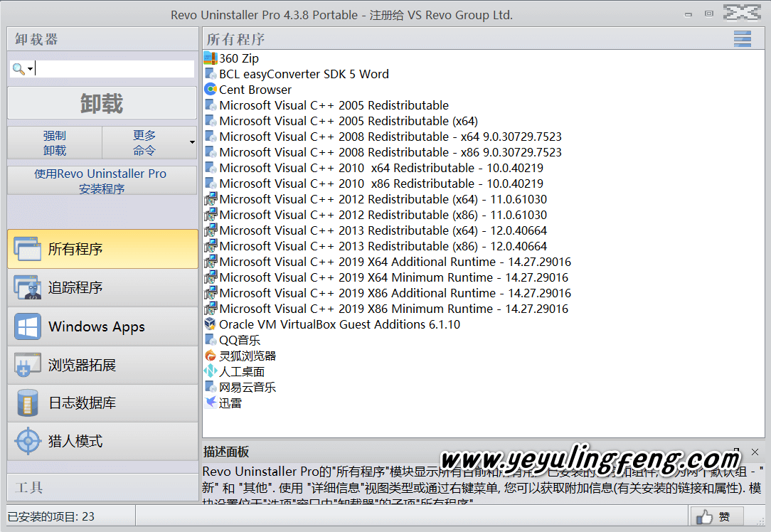This screenshot has width=771, height=532.
Task: Activate 猎人模式 section
Action: [102, 441]
